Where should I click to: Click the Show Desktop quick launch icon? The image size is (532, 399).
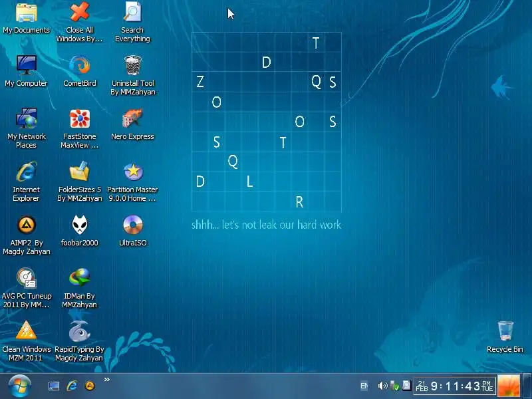point(54,386)
